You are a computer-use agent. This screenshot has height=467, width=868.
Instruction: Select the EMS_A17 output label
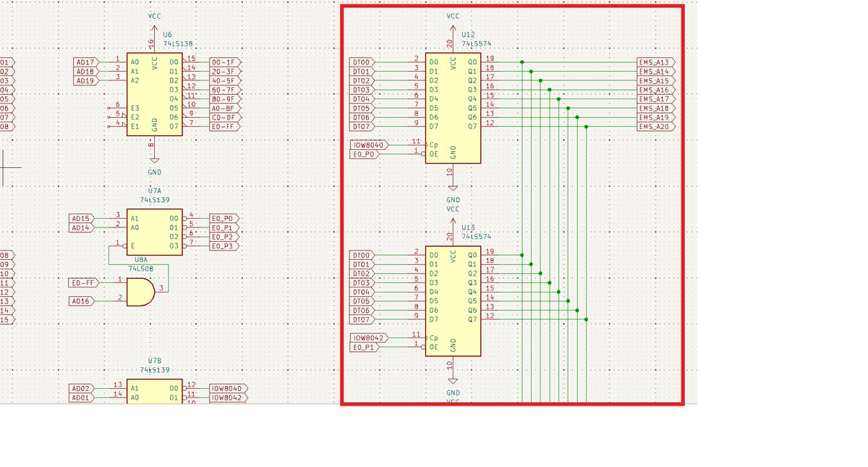657,99
